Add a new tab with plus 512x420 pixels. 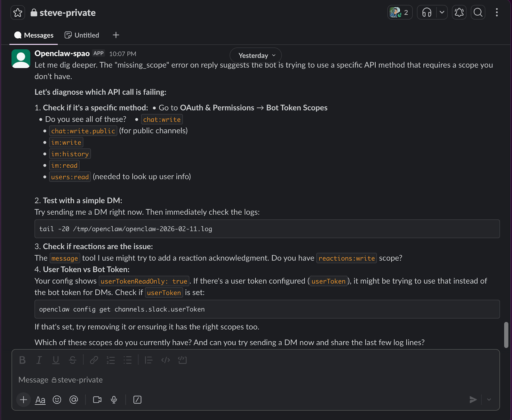click(116, 35)
